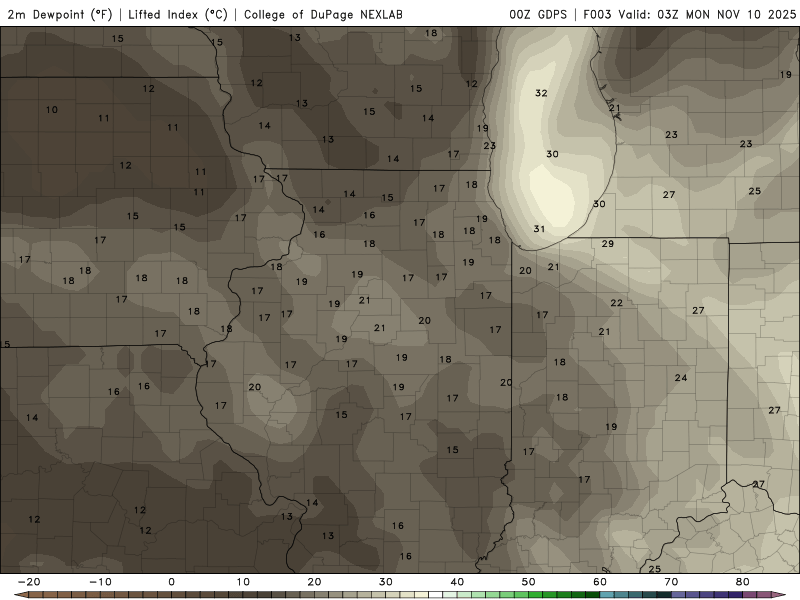Click the '-10' colorbar tick label

pyautogui.click(x=100, y=582)
